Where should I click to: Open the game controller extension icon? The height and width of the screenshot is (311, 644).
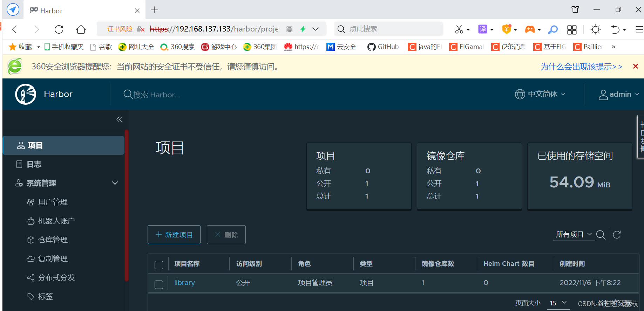pos(530,29)
